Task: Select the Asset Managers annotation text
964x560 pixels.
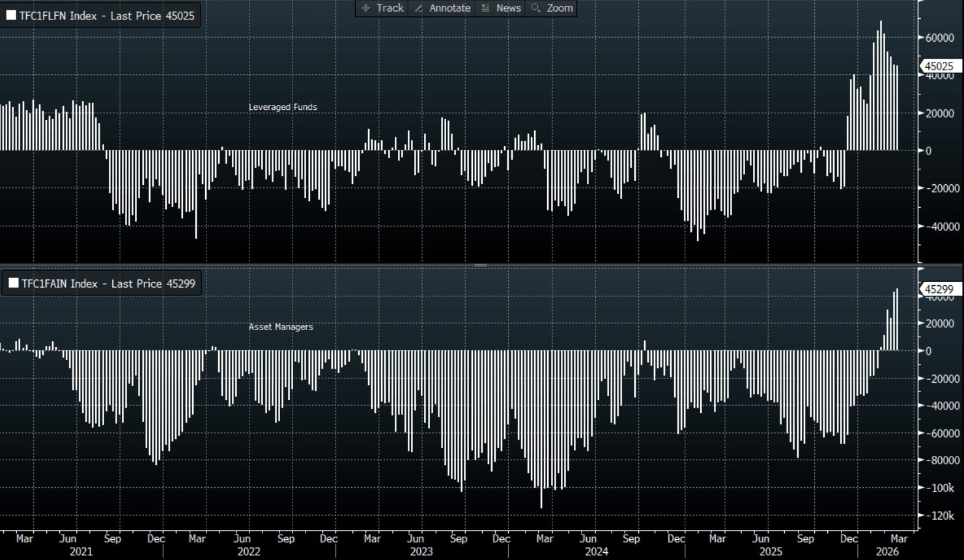Action: [281, 327]
